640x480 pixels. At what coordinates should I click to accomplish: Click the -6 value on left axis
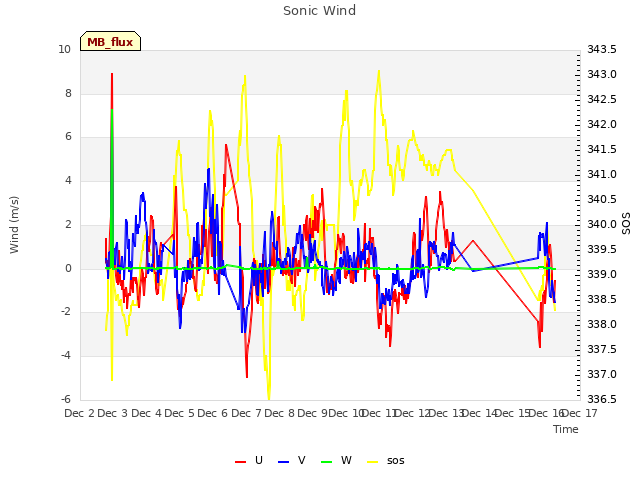pos(66,399)
